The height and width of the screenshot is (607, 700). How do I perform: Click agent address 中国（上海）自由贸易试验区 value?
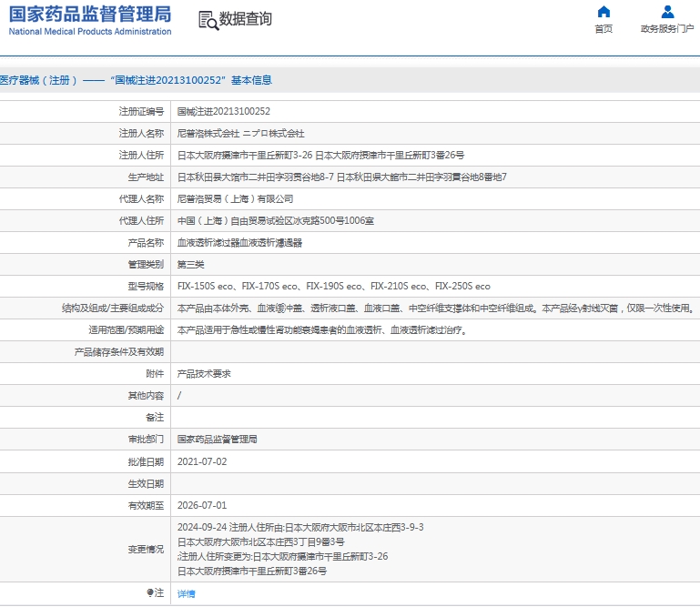[x=276, y=221]
